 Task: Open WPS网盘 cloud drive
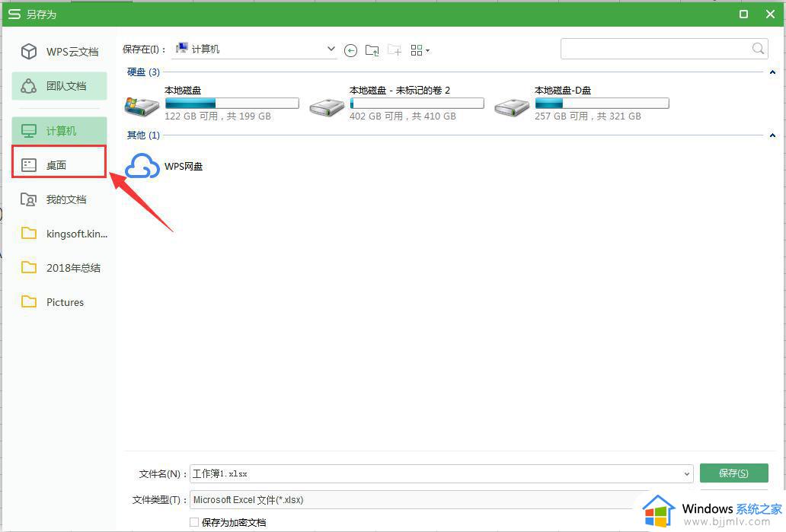point(165,166)
